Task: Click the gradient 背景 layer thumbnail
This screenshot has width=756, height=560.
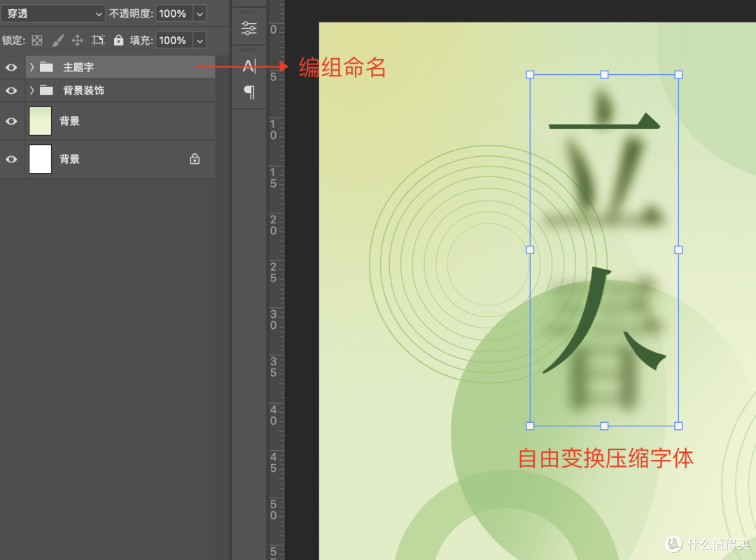Action: tap(41, 121)
